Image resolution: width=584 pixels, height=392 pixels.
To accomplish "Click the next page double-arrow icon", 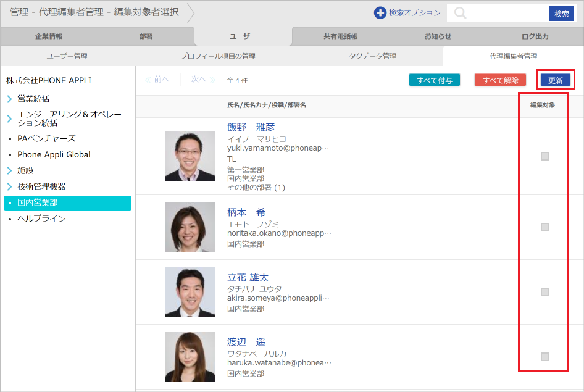I will (213, 80).
